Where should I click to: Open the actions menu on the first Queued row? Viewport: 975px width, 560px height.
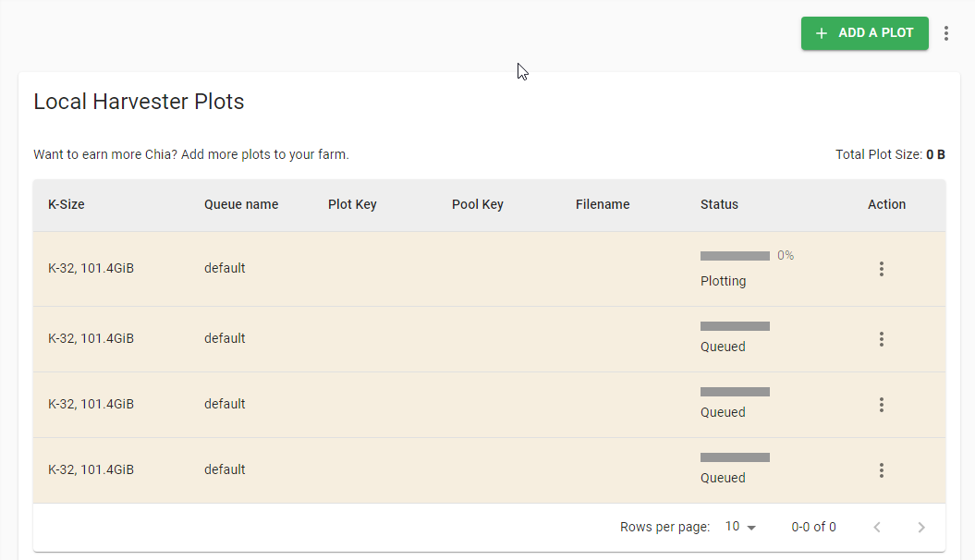882,339
